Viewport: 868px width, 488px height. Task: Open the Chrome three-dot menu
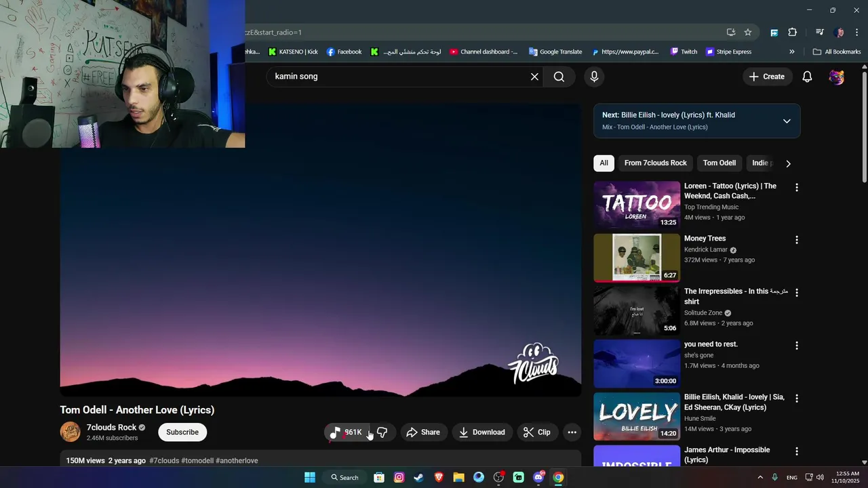(857, 33)
